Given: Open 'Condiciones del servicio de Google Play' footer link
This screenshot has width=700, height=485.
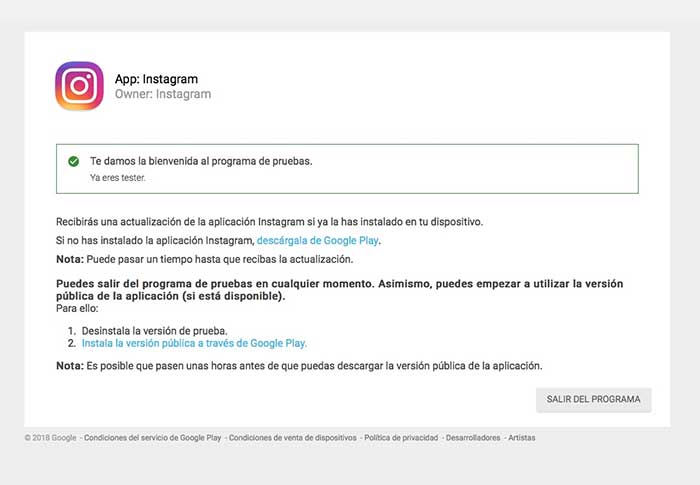Looking at the screenshot, I should [x=153, y=438].
